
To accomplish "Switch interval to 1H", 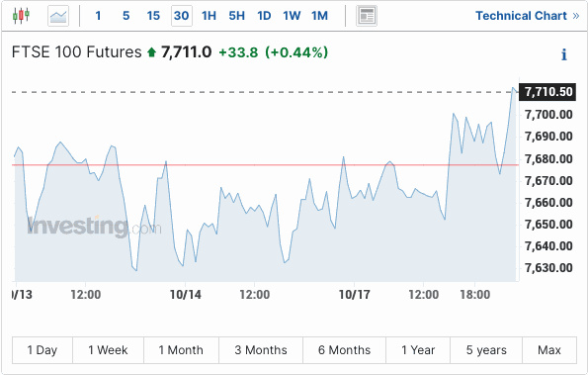I will coord(209,16).
